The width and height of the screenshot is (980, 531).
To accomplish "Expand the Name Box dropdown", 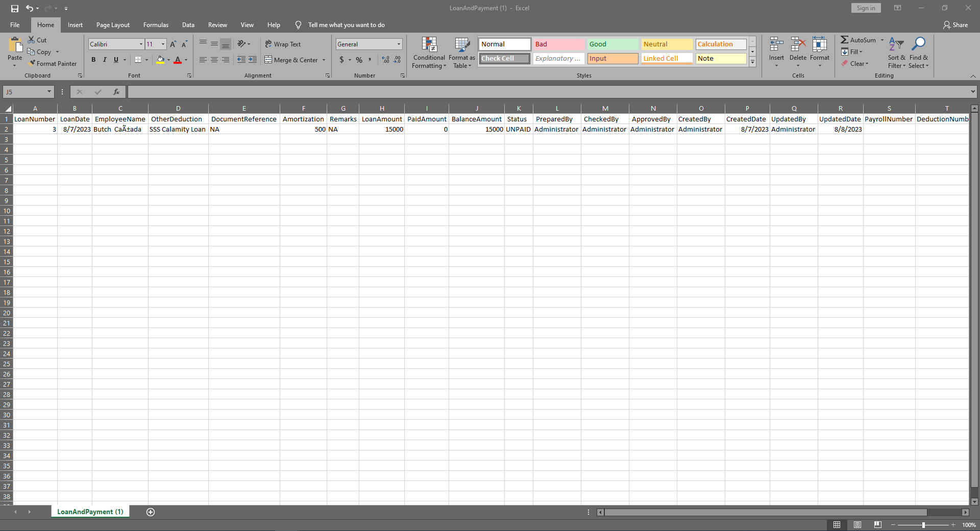I will click(x=49, y=92).
